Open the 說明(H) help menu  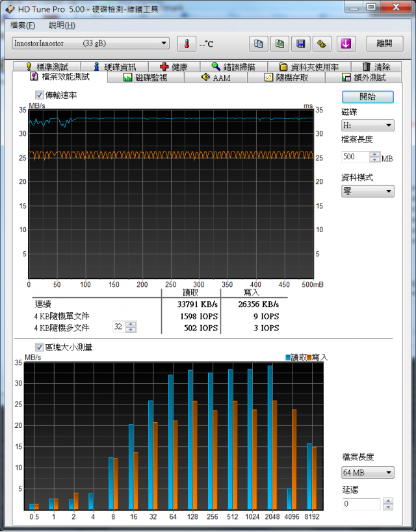point(62,25)
